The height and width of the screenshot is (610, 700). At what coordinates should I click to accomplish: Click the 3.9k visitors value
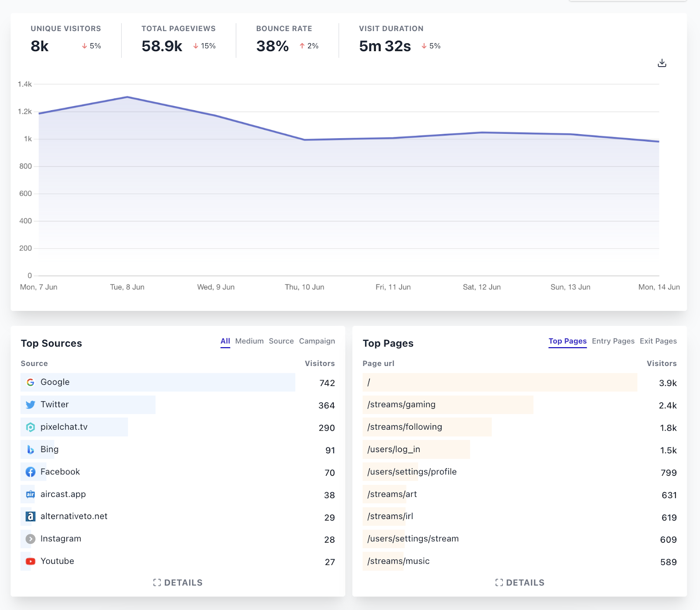[x=668, y=383]
